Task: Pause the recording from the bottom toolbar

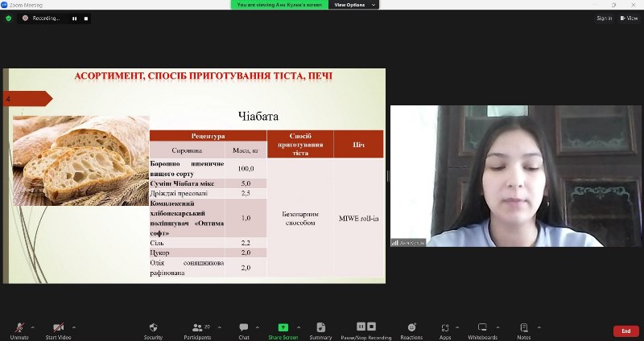Action: (x=361, y=327)
